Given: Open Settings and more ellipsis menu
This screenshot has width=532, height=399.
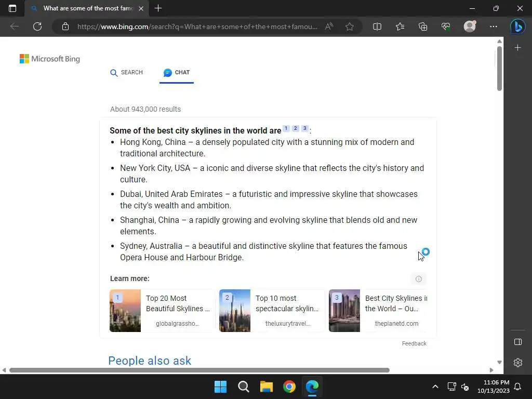Looking at the screenshot, I should pos(494,26).
